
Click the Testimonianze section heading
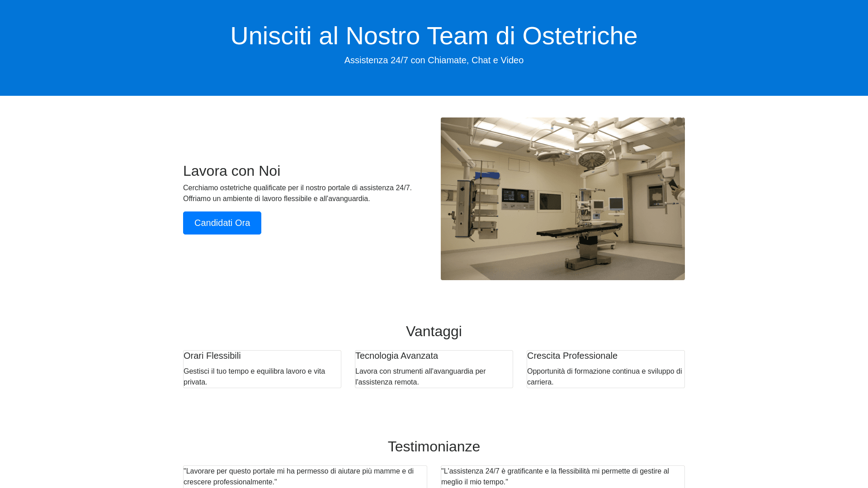click(x=434, y=446)
